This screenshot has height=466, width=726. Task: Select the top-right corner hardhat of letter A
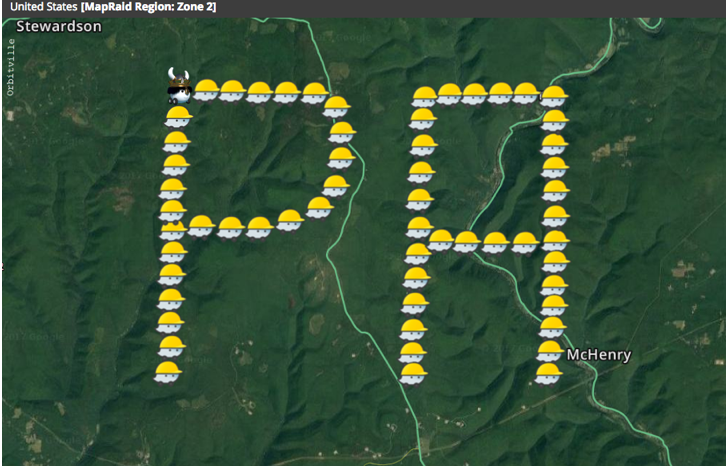point(553,97)
